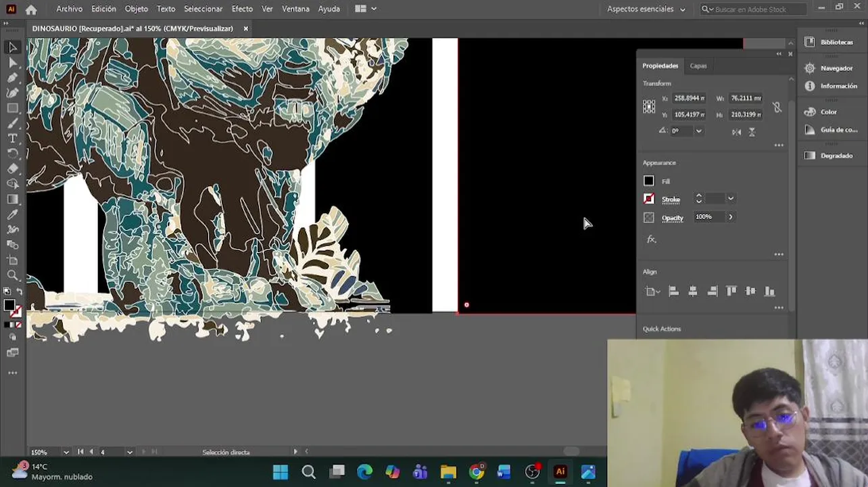Open the Información panel
The width and height of the screenshot is (868, 487).
(x=830, y=86)
